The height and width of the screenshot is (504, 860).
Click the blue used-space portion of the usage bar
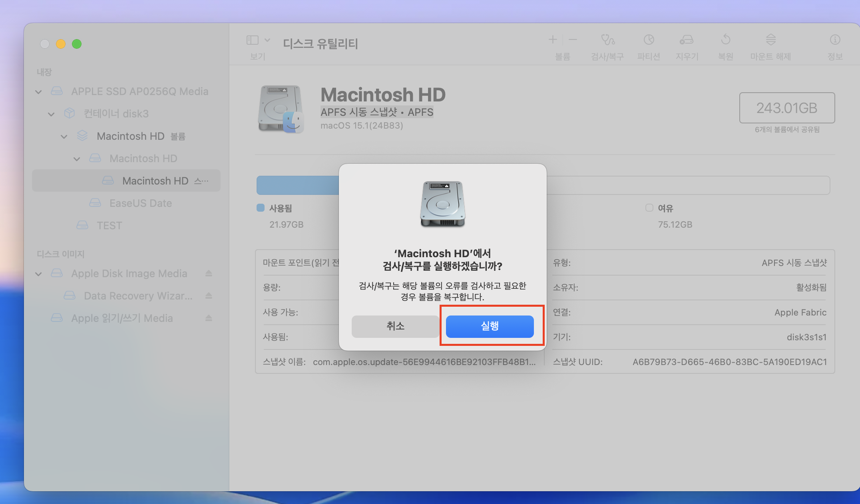298,185
